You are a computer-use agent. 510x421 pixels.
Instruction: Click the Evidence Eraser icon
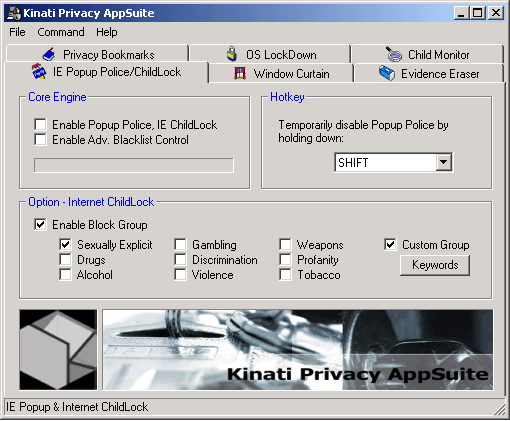[x=387, y=73]
